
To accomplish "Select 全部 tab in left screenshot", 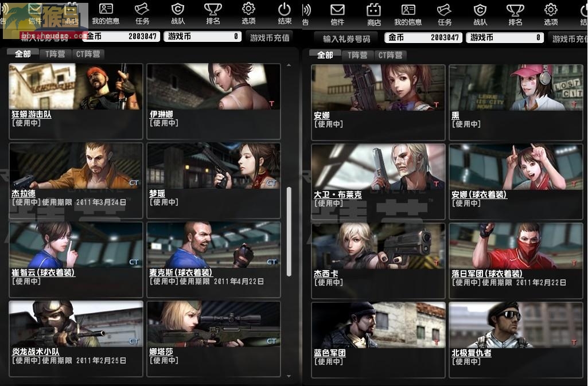I will (x=22, y=54).
